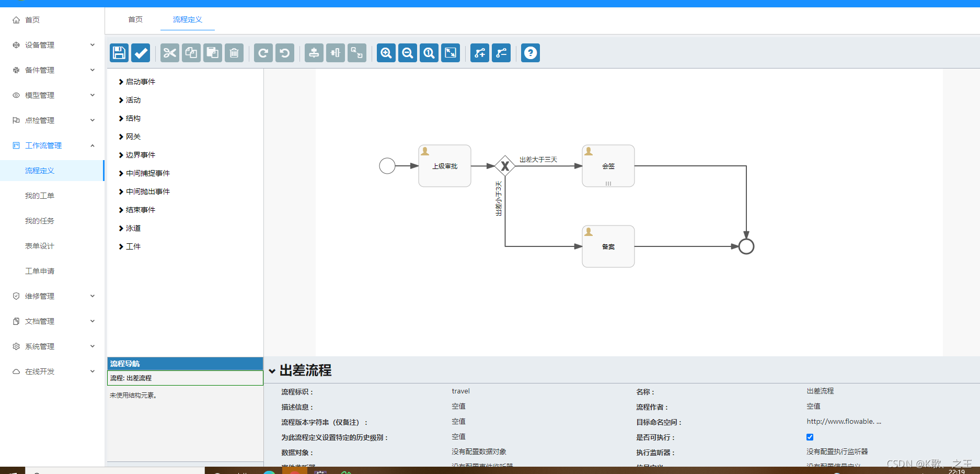Select the 上级审批 user task

tap(445, 166)
